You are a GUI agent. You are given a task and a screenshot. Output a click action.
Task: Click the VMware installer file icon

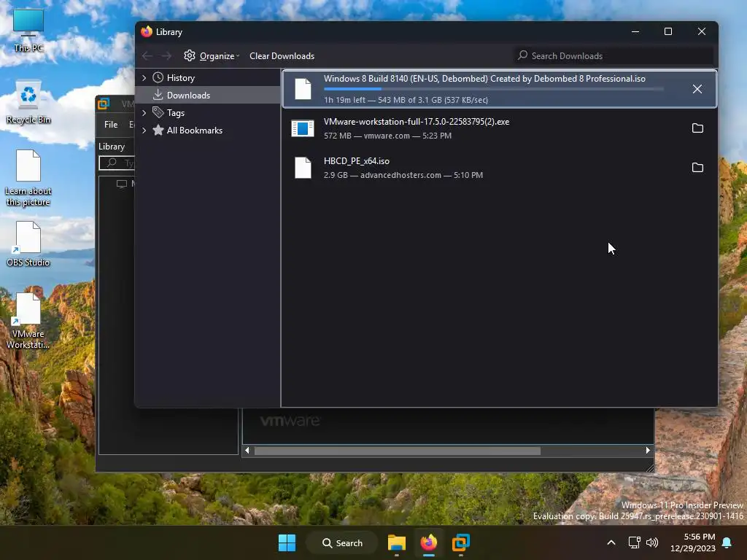point(303,128)
